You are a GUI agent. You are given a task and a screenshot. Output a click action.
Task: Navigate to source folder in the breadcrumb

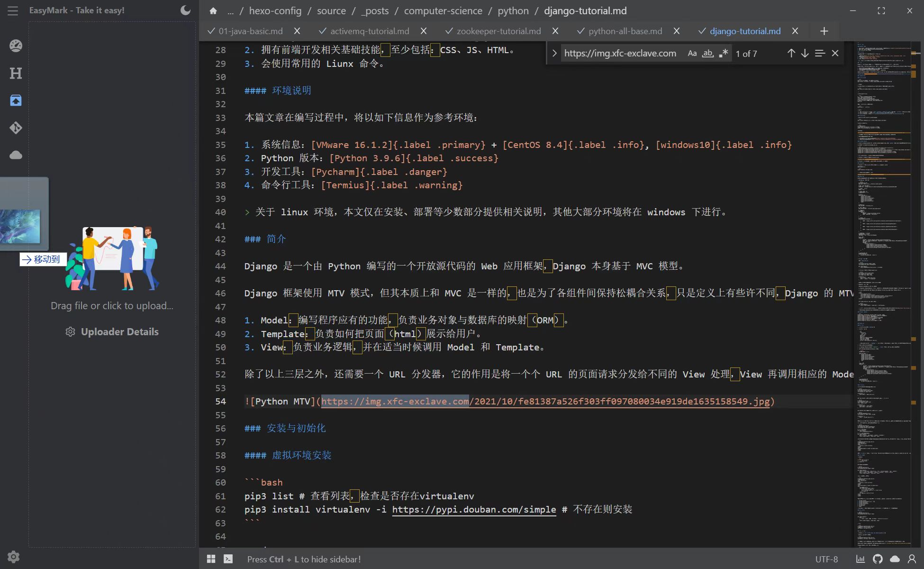tap(331, 10)
